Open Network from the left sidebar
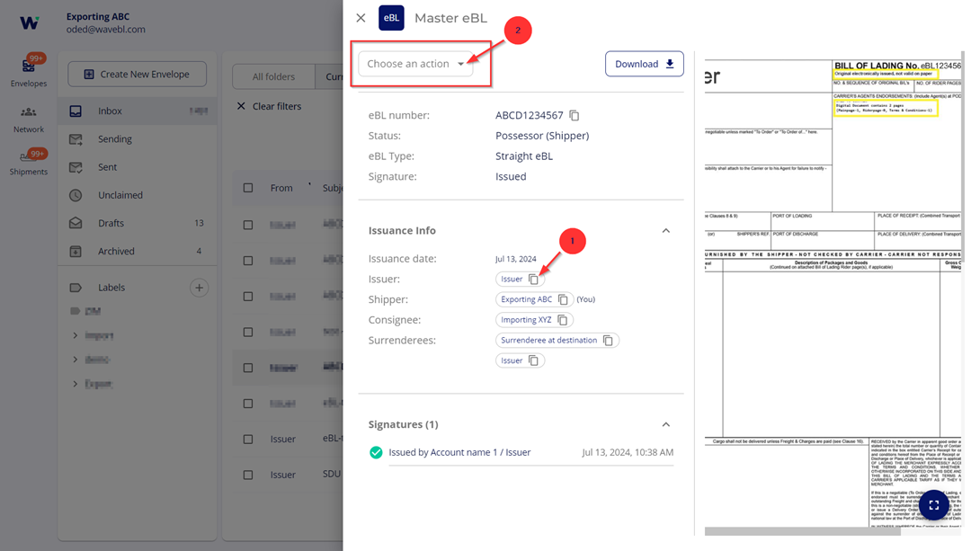This screenshot has height=551, width=980. click(x=29, y=118)
